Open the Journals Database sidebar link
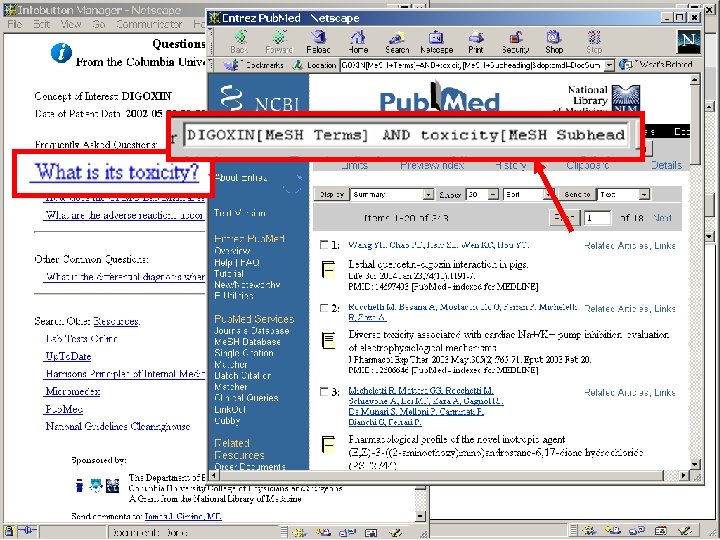This screenshot has width=720, height=540. coord(252,331)
